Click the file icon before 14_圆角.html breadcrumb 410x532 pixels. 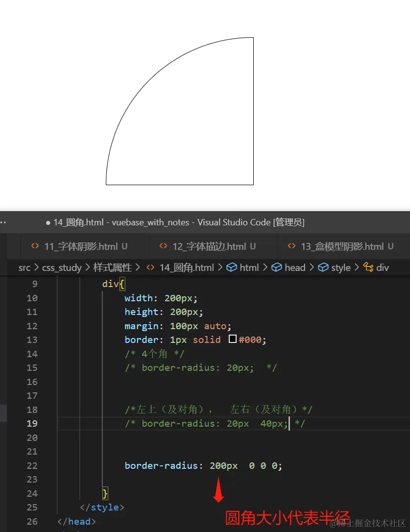point(150,267)
